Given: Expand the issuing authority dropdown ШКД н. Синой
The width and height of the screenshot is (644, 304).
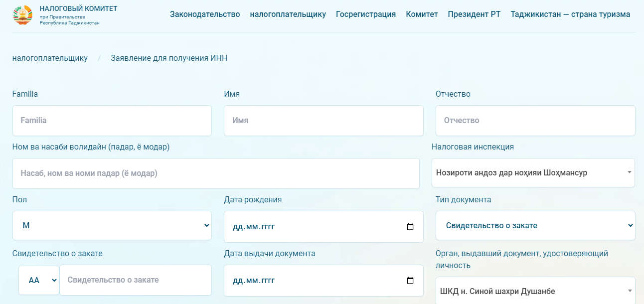Looking at the screenshot, I should tap(535, 291).
